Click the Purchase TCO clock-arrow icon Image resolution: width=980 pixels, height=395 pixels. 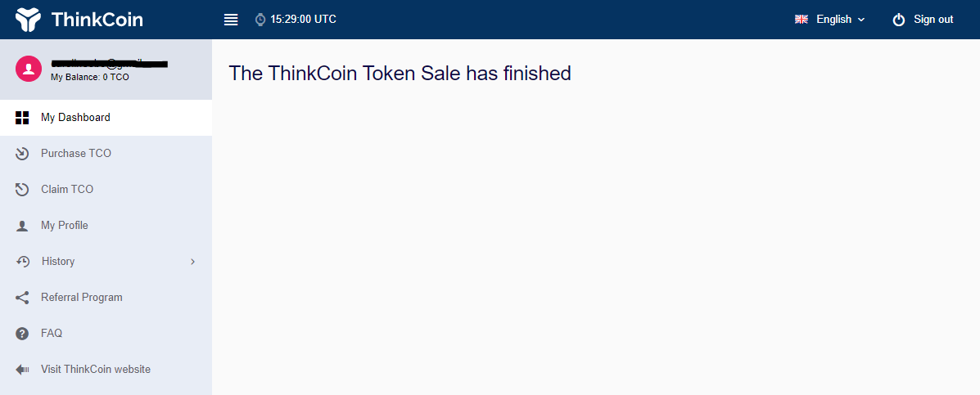[x=22, y=154]
